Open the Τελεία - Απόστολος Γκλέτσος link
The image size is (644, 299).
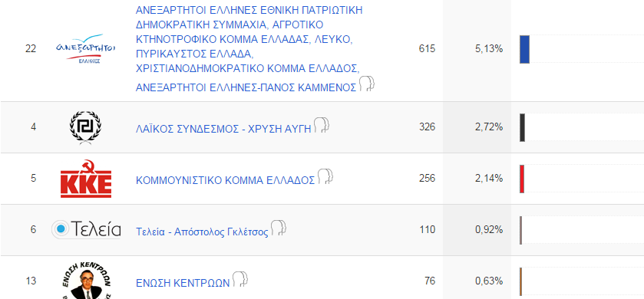point(202,232)
